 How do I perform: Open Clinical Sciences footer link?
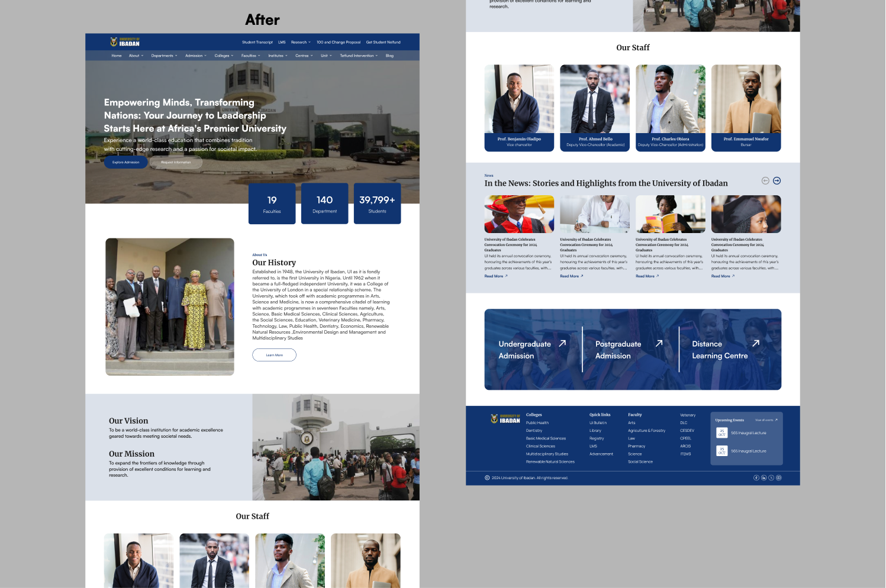coord(540,446)
